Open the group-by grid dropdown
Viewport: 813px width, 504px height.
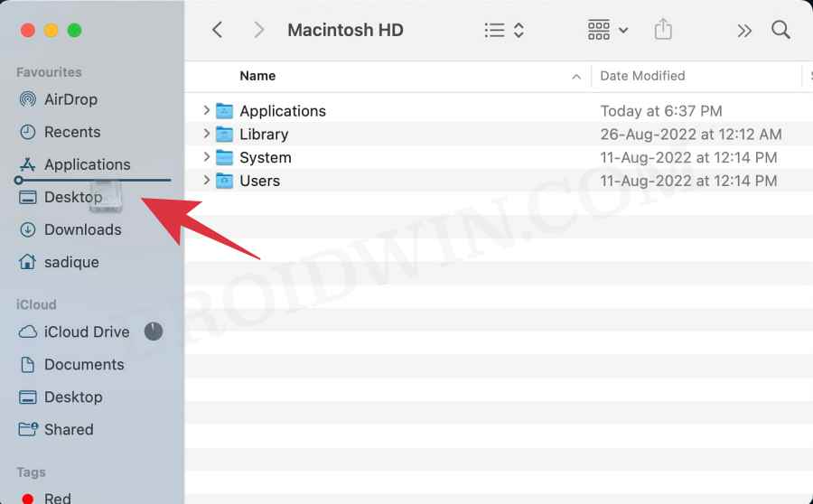click(608, 30)
